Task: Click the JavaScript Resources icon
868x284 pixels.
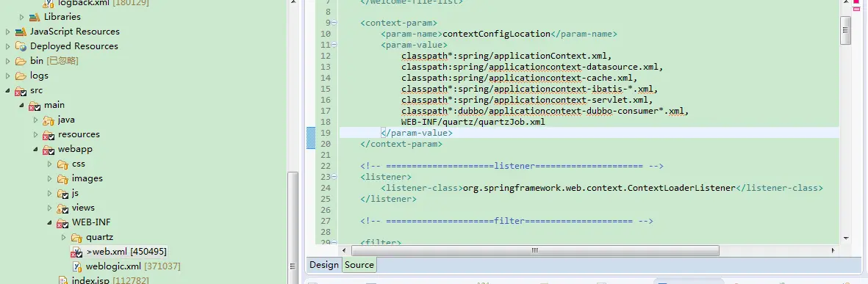Action: 21,32
